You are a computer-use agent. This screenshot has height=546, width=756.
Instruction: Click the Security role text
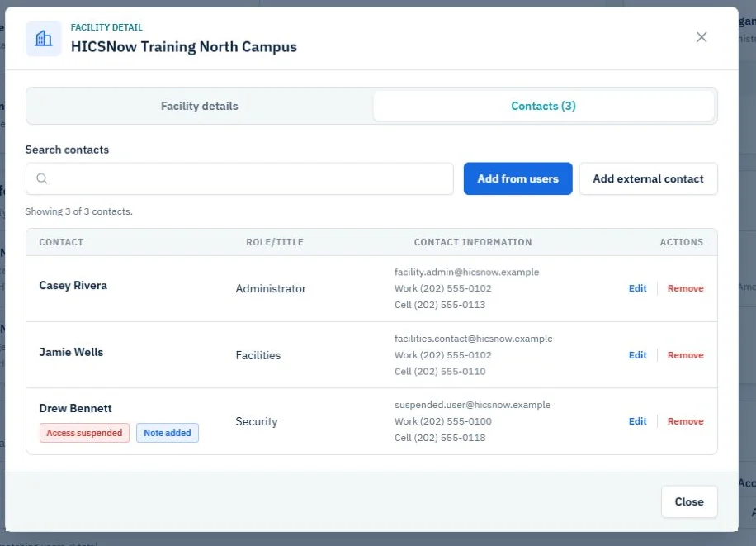[x=257, y=421]
